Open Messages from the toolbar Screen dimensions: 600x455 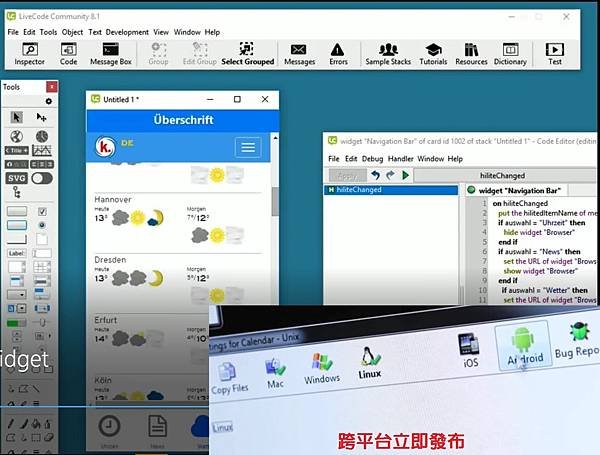coord(299,54)
